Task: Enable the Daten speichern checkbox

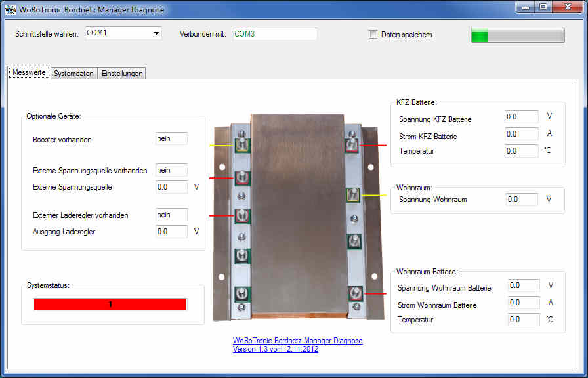Action: (x=373, y=35)
